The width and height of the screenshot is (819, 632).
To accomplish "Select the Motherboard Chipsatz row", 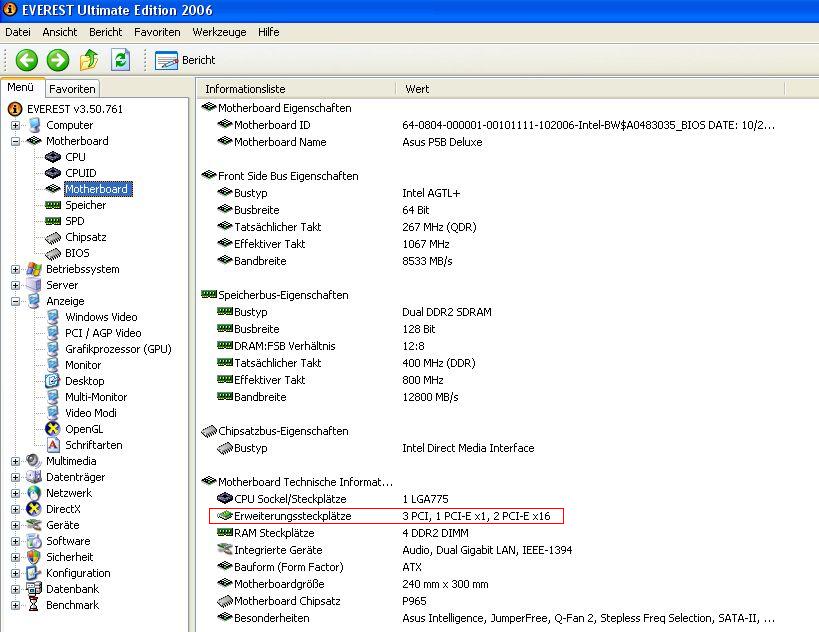I will tap(321, 601).
